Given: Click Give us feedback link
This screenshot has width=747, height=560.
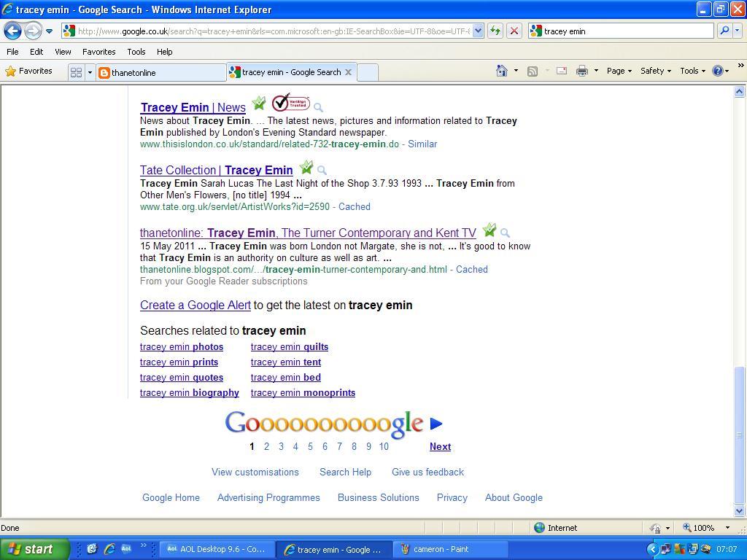Looking at the screenshot, I should [427, 472].
